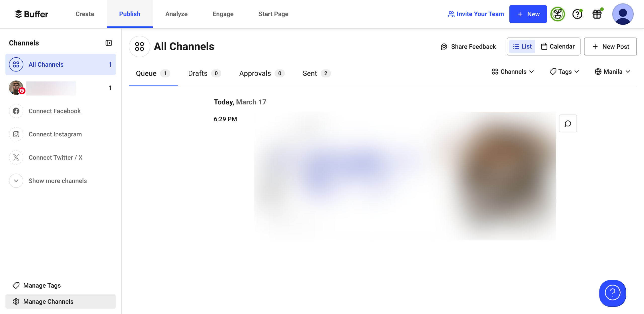Open the floating blue help widget
The height and width of the screenshot is (314, 644).
coord(612,293)
